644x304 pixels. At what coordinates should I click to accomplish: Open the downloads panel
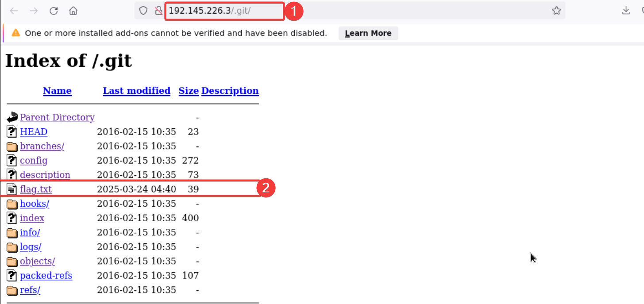[x=626, y=11]
